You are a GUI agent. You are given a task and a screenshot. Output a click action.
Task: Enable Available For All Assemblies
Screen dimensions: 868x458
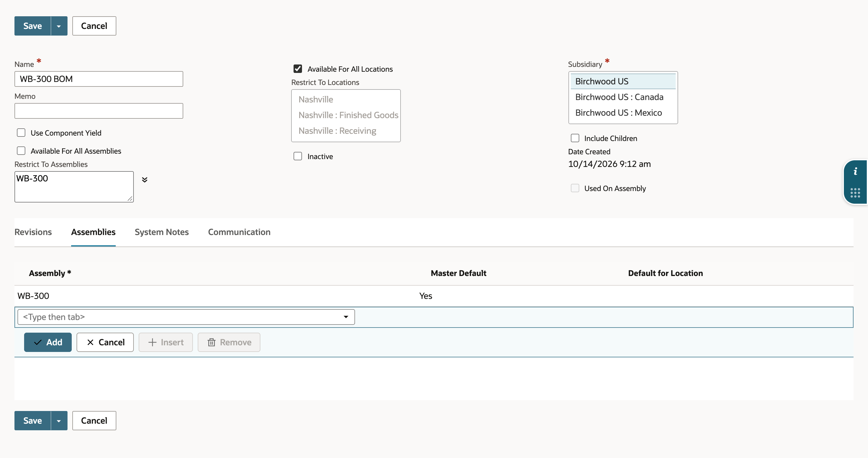point(21,151)
